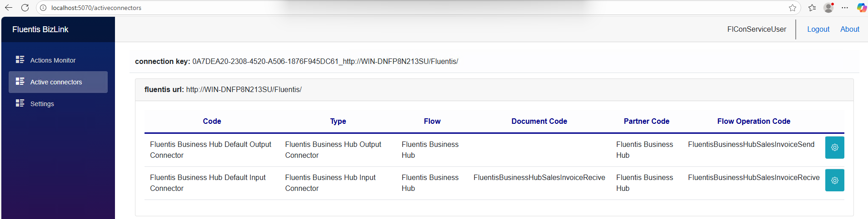The height and width of the screenshot is (219, 868).
Task: Open the browser favorites list icon
Action: click(x=812, y=8)
